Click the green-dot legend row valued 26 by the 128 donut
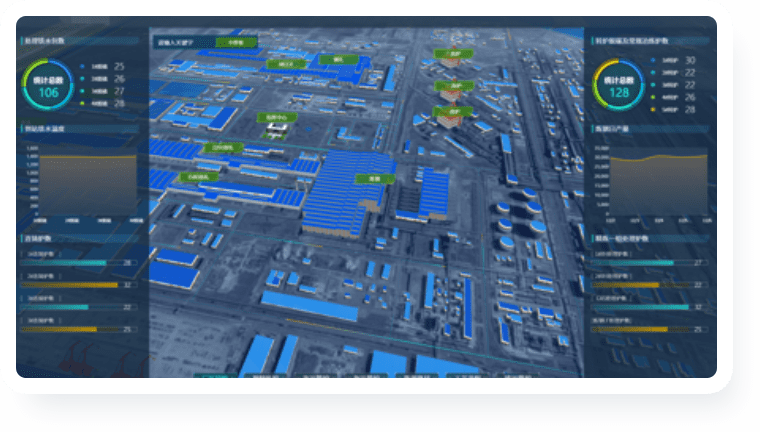 tap(674, 97)
